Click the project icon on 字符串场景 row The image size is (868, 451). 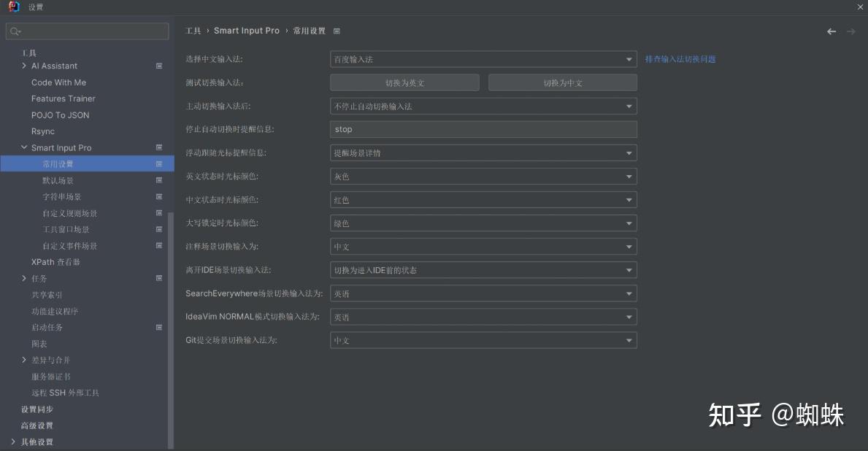(159, 196)
